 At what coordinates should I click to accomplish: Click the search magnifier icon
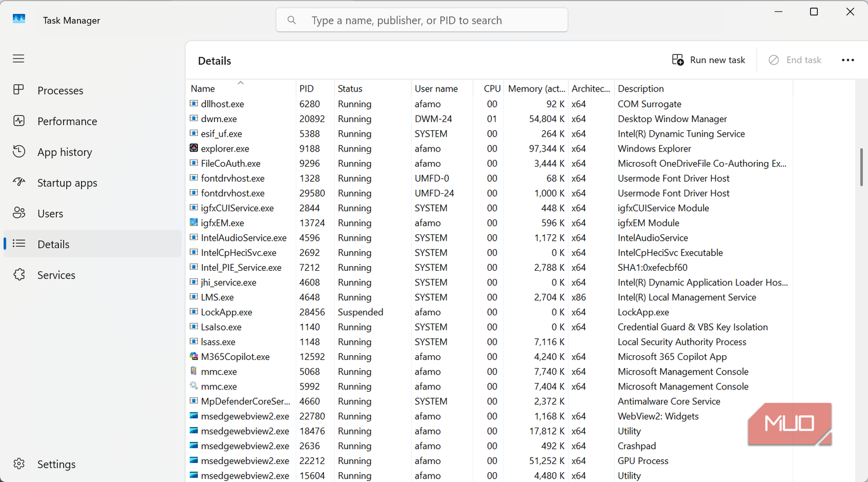point(292,20)
